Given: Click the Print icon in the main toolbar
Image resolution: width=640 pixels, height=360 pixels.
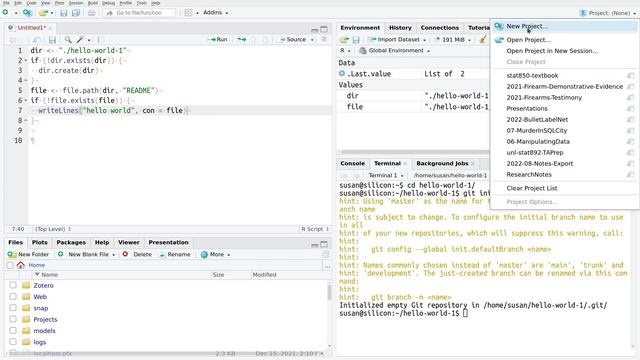Looking at the screenshot, I should (x=91, y=13).
